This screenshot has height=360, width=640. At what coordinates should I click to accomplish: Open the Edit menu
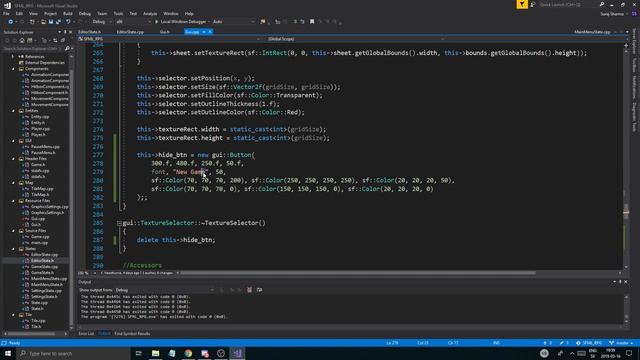pos(19,13)
